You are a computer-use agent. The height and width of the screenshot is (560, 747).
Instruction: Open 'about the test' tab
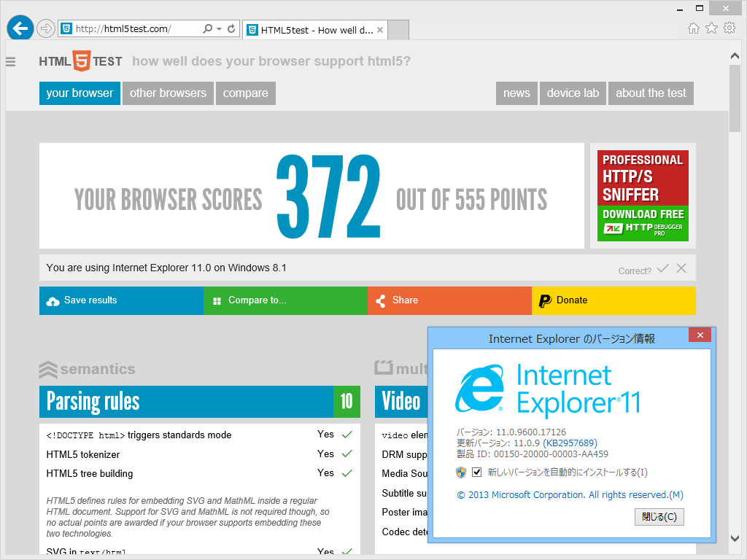[x=651, y=93]
